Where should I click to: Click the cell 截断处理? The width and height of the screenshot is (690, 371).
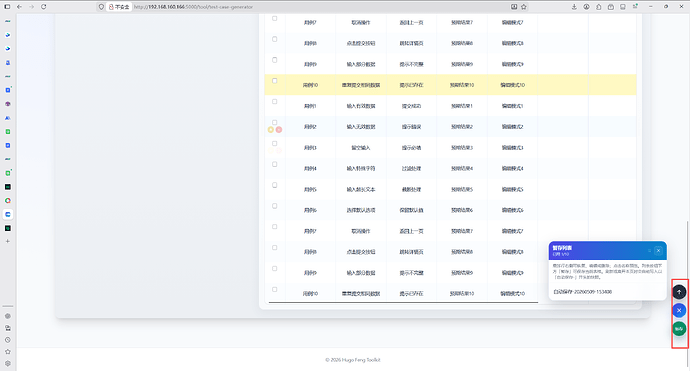pyautogui.click(x=411, y=190)
